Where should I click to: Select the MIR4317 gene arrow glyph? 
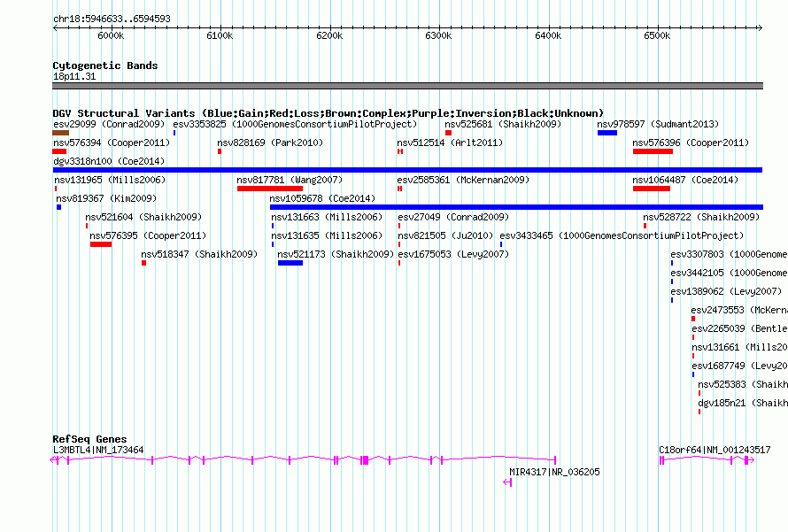(x=507, y=482)
